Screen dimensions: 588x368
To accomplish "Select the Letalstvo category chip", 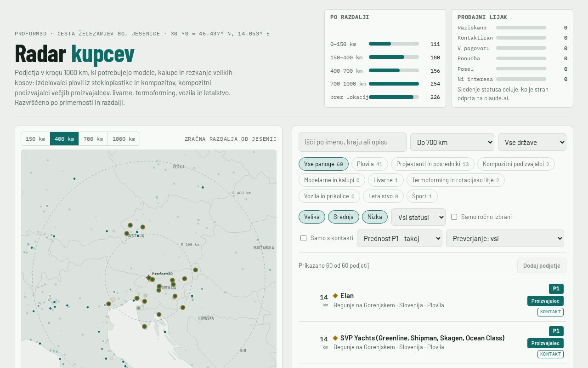I will (383, 196).
